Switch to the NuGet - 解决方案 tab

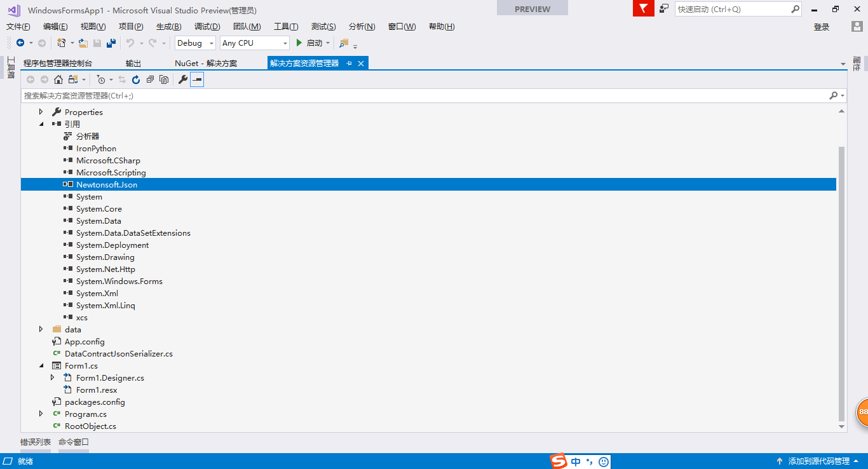[205, 63]
